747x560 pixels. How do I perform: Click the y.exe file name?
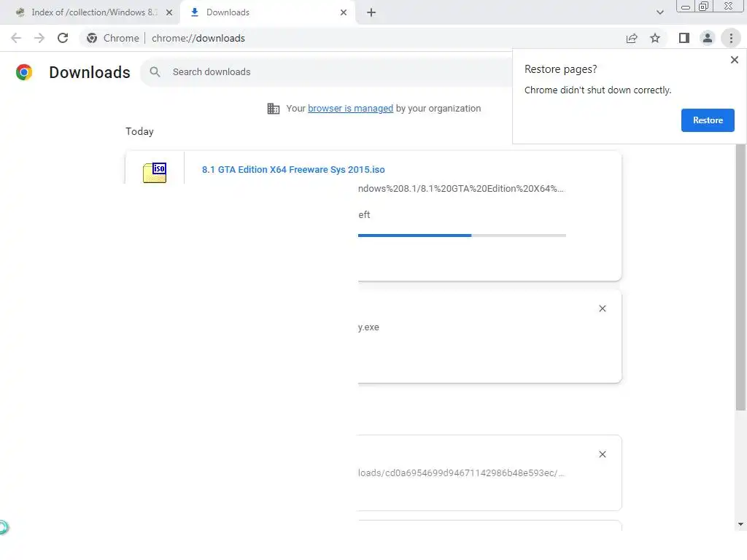368,327
